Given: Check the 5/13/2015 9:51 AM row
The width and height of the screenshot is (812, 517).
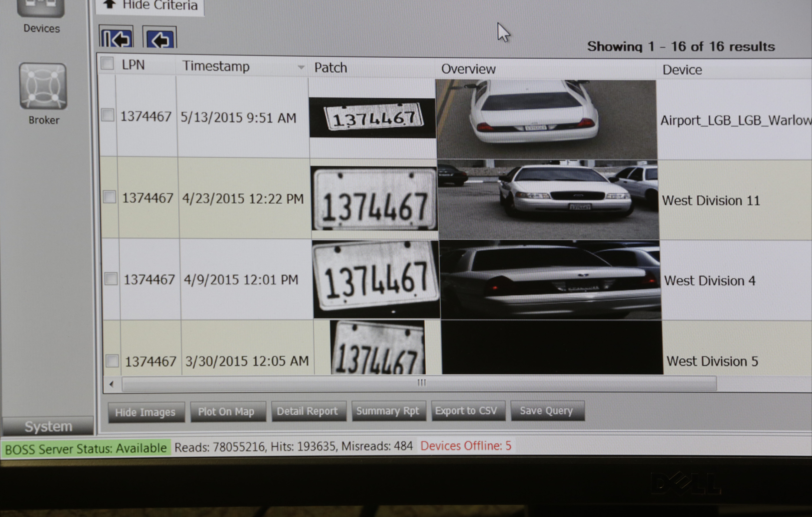Looking at the screenshot, I should click(107, 115).
